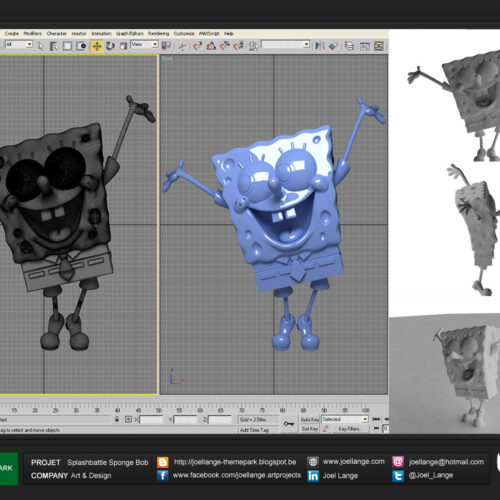Open reference coordinate 'View' dropdown
The width and height of the screenshot is (500, 500).
coord(144,44)
